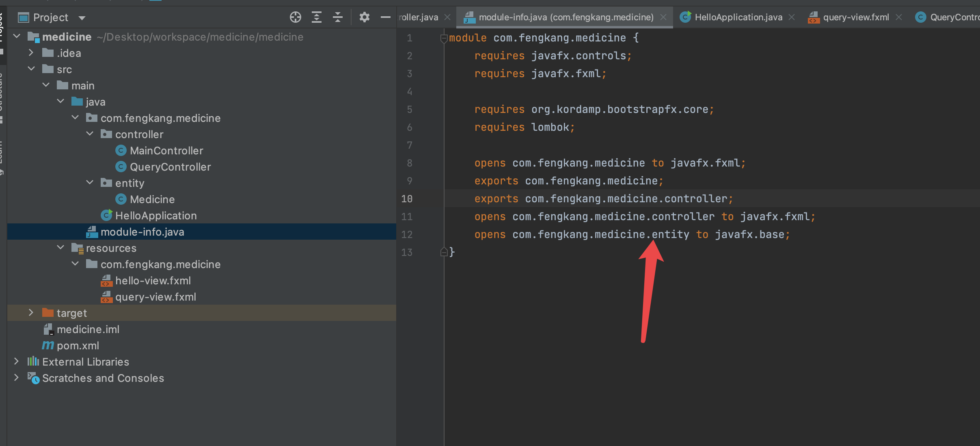Viewport: 980px width, 446px height.
Task: Click the fold marker on code line 1
Action: click(444, 38)
